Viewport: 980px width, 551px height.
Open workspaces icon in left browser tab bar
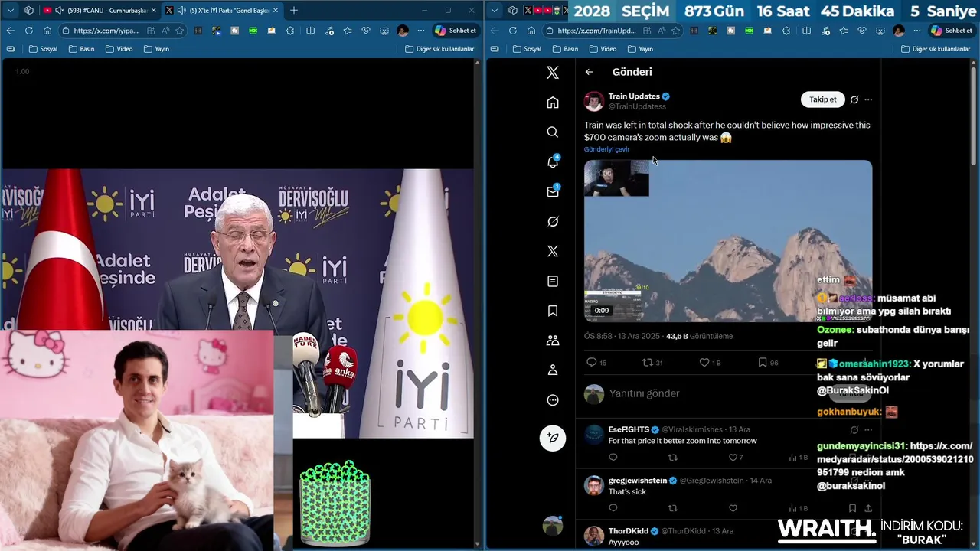29,11
